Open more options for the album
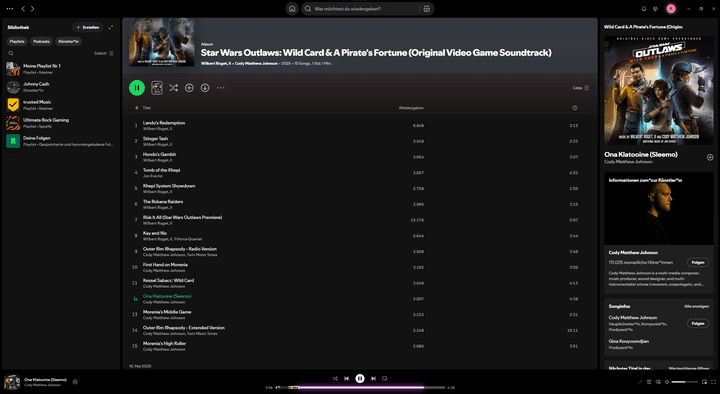Viewport: 720px width, 394px height. coord(221,88)
